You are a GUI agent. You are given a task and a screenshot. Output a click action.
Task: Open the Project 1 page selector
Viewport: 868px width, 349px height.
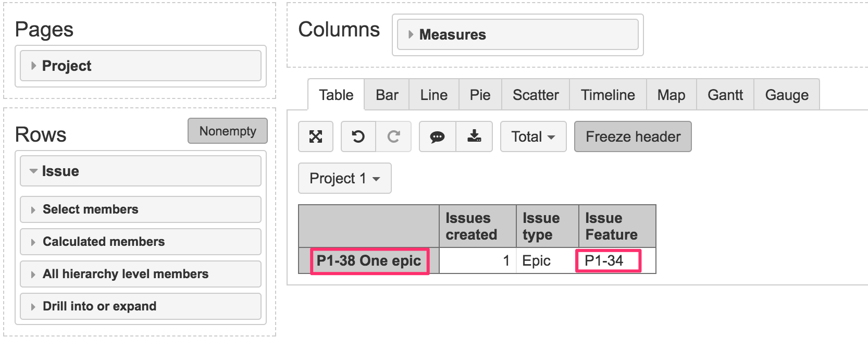[344, 178]
